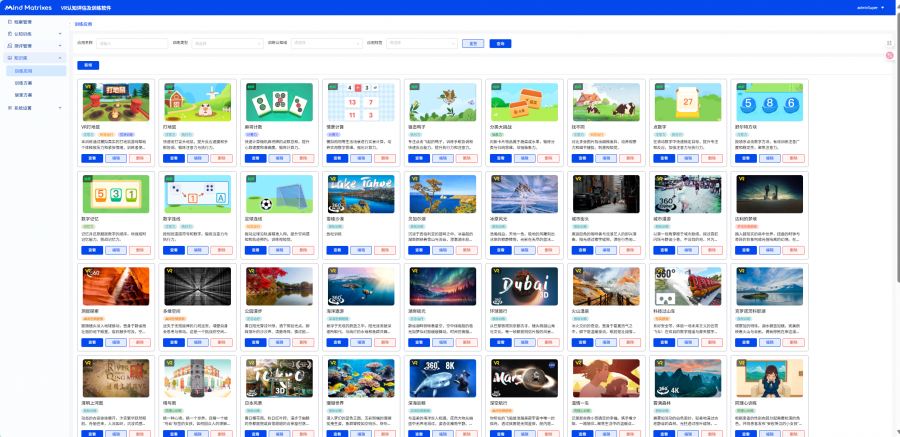Click the pink circular icon at right edge
The height and width of the screenshot is (437, 900).
click(889, 56)
